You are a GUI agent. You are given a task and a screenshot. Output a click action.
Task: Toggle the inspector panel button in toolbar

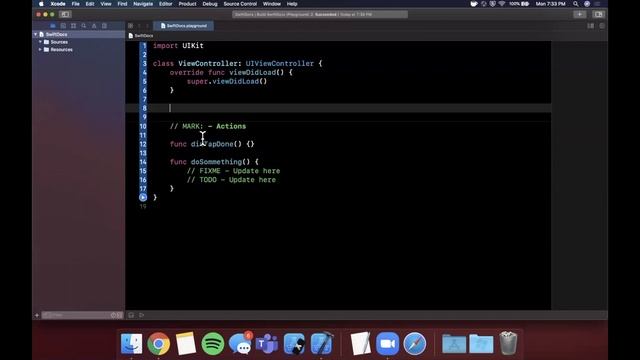(x=598, y=14)
